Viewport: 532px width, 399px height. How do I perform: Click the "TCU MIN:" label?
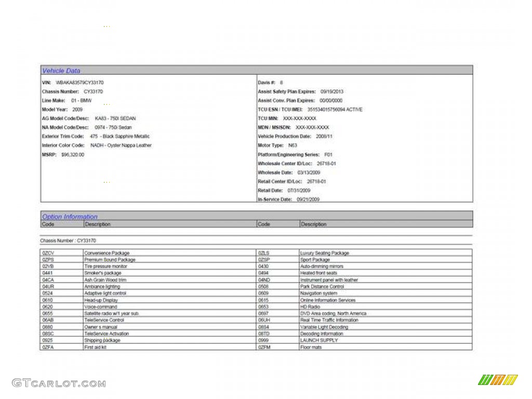(268, 118)
